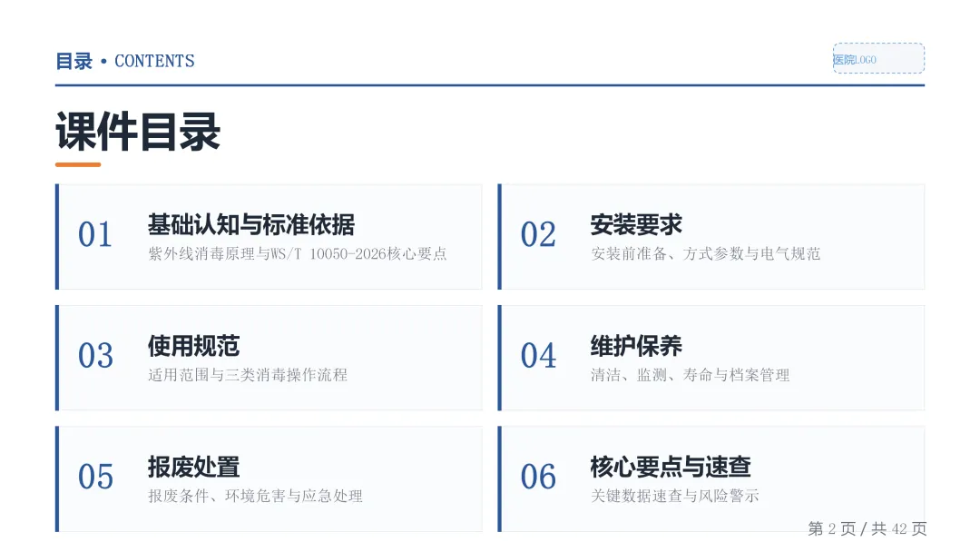Image resolution: width=980 pixels, height=552 pixels.
Task: Open the 安装要求 section heading
Action: tap(636, 225)
